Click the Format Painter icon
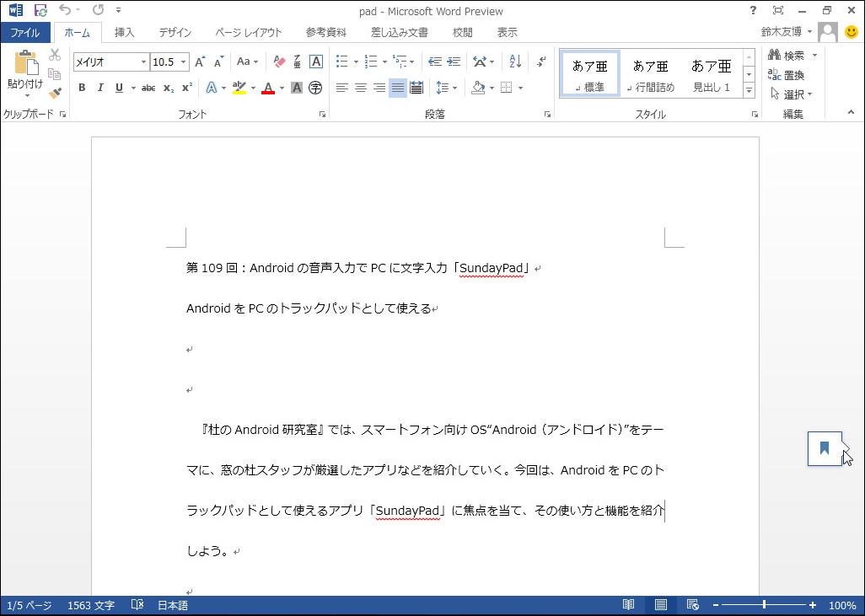This screenshot has height=616, width=865. [x=54, y=94]
